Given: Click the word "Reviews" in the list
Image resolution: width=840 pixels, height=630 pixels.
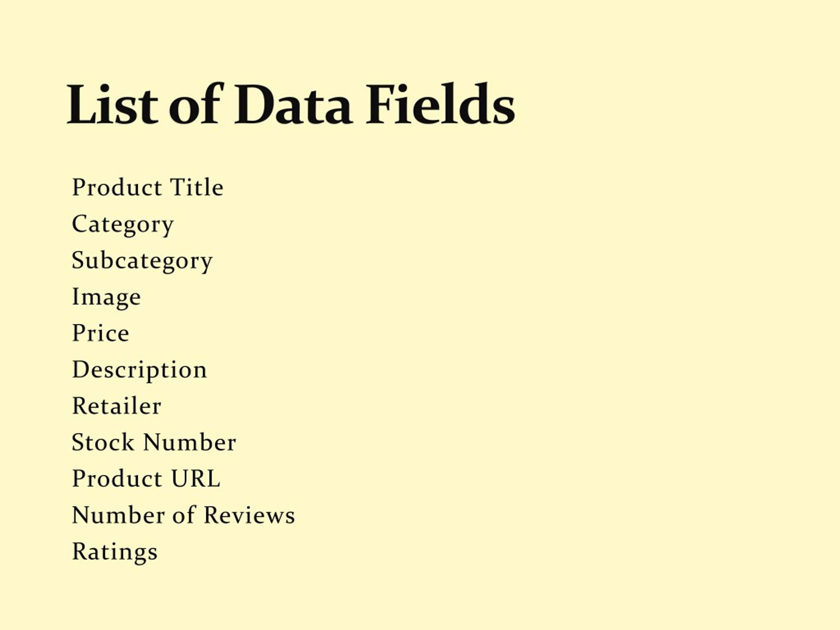Looking at the screenshot, I should coord(249,514).
